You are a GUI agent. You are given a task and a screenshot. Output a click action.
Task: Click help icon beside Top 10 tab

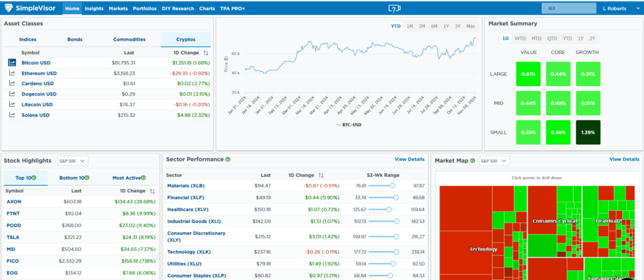pos(34,178)
